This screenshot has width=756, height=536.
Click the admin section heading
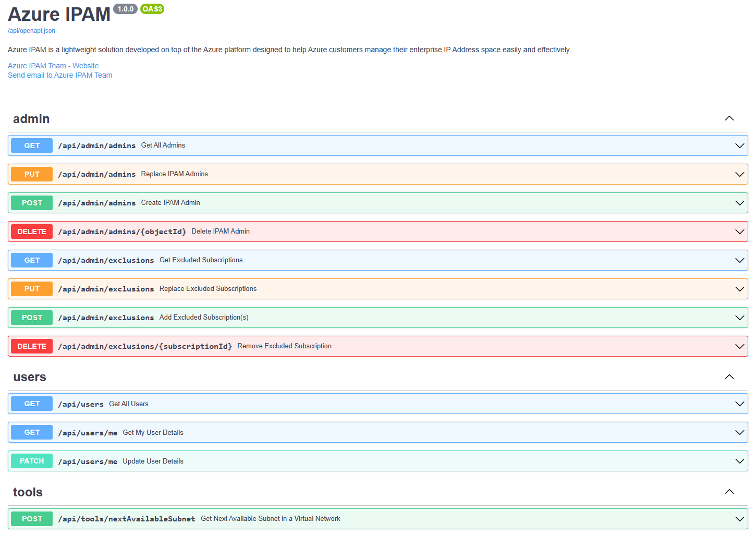[31, 119]
